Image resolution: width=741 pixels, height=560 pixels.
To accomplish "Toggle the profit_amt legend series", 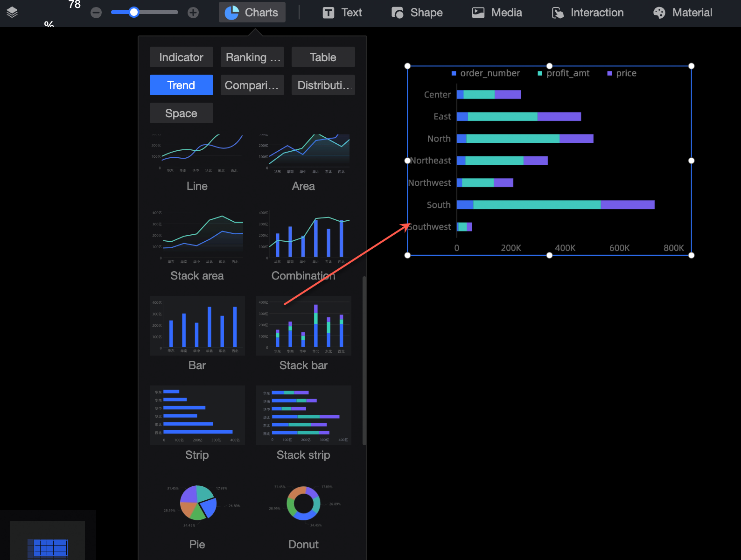I will tap(563, 73).
